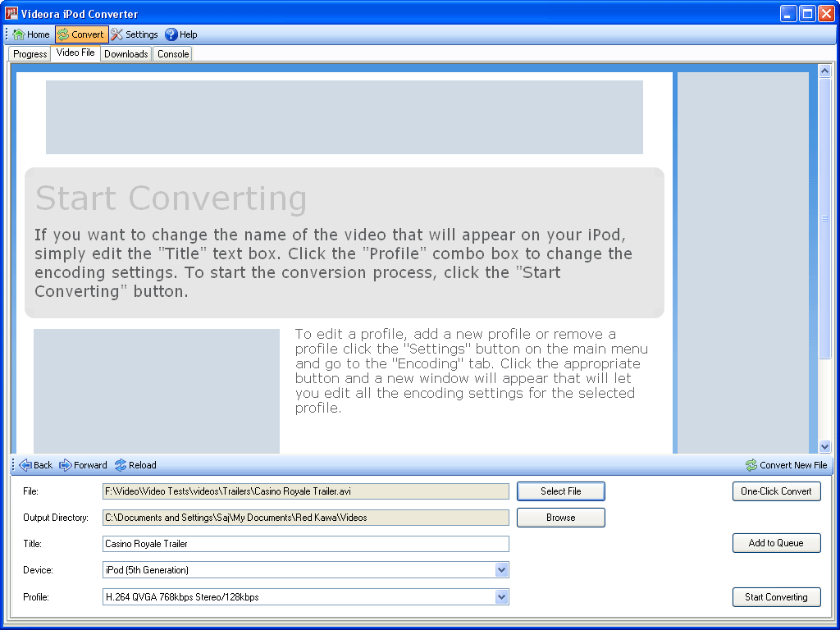Click the Convert New File label
Image resolution: width=840 pixels, height=630 pixels.
[x=793, y=465]
